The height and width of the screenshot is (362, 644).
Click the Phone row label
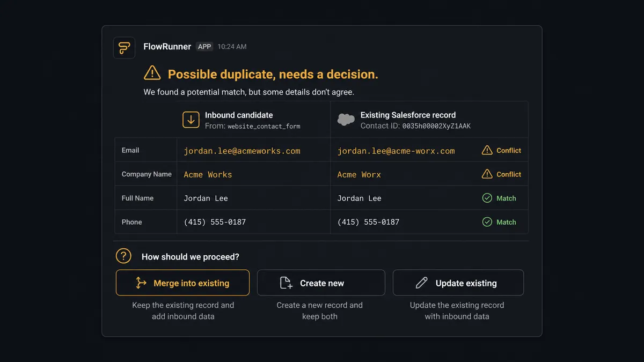[131, 221]
